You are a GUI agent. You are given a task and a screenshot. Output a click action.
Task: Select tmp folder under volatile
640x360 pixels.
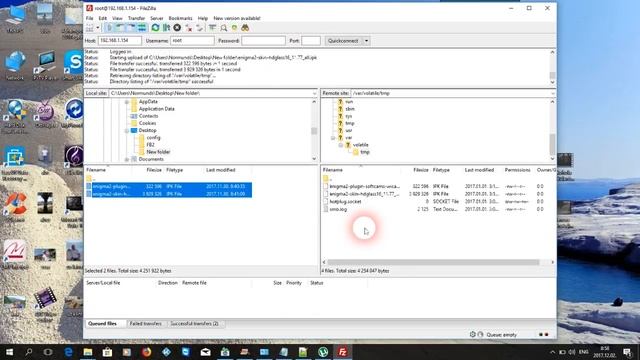(x=365, y=152)
